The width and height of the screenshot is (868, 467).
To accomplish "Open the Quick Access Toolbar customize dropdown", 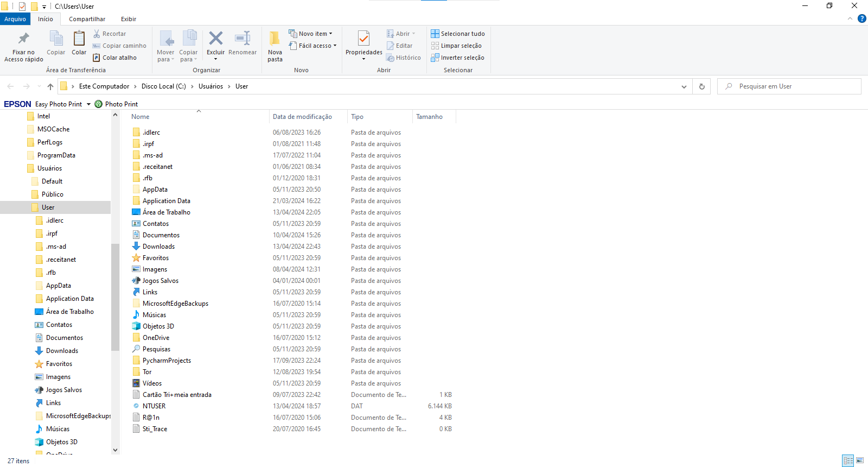I will (44, 7).
